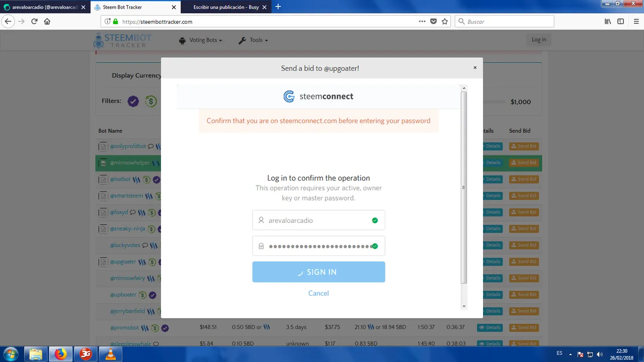Viewport: 644px width, 362px height.
Task: Click the Log in button on the page
Action: point(539,40)
